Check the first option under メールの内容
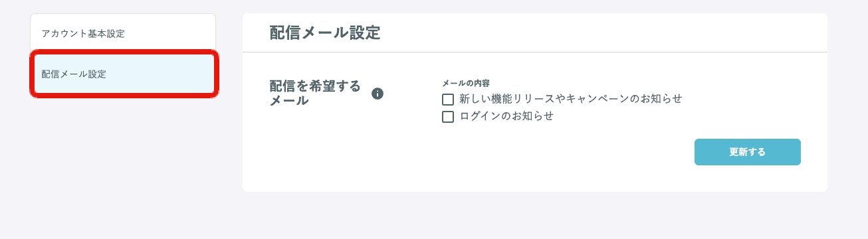This screenshot has width=868, height=239. (448, 100)
